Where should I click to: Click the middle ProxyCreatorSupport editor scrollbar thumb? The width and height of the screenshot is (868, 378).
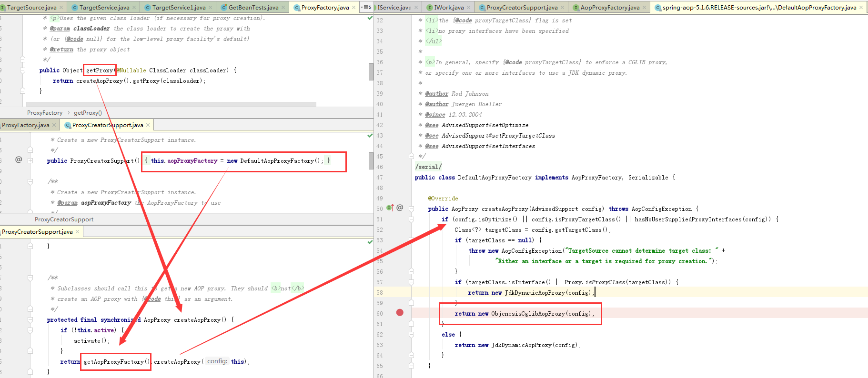(371, 161)
